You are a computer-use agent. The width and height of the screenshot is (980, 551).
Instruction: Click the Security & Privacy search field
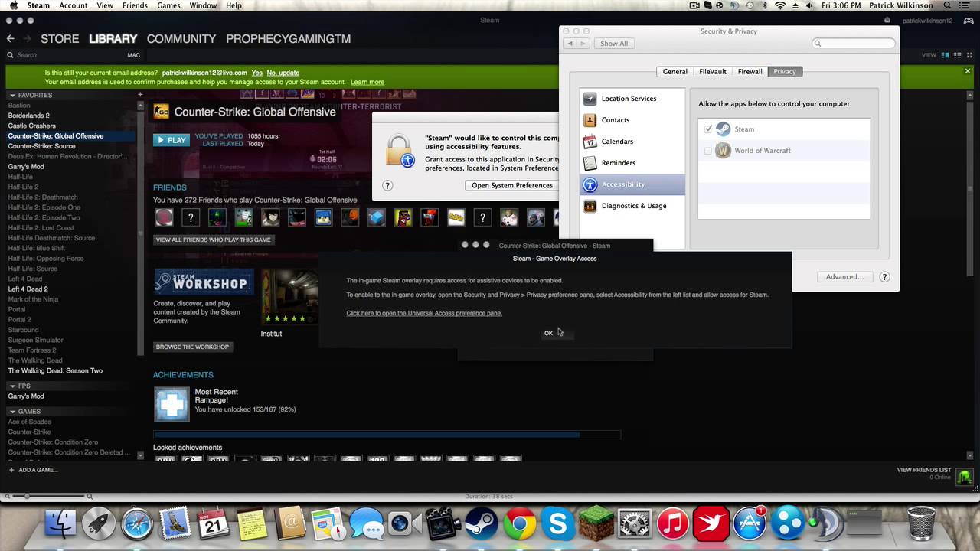(x=854, y=44)
